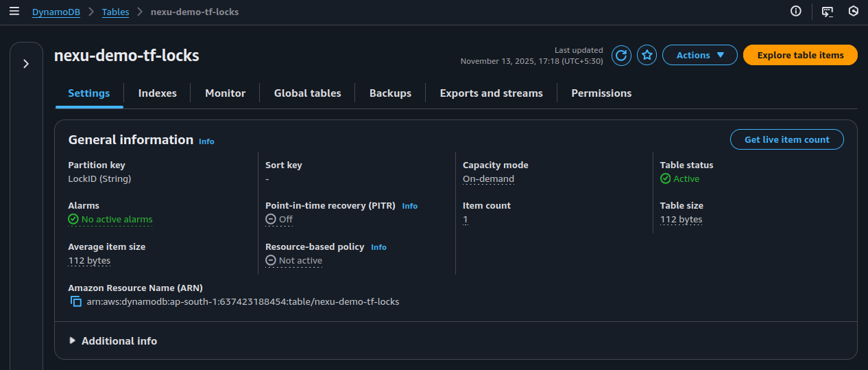This screenshot has width=868, height=370.
Task: Click the LockID (String) partition key
Action: tap(99, 179)
